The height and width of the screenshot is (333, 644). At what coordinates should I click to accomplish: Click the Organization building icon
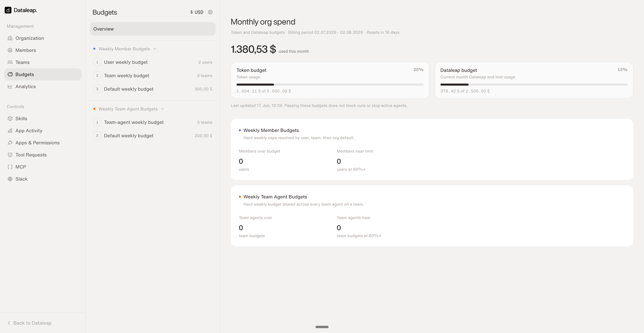pos(10,38)
